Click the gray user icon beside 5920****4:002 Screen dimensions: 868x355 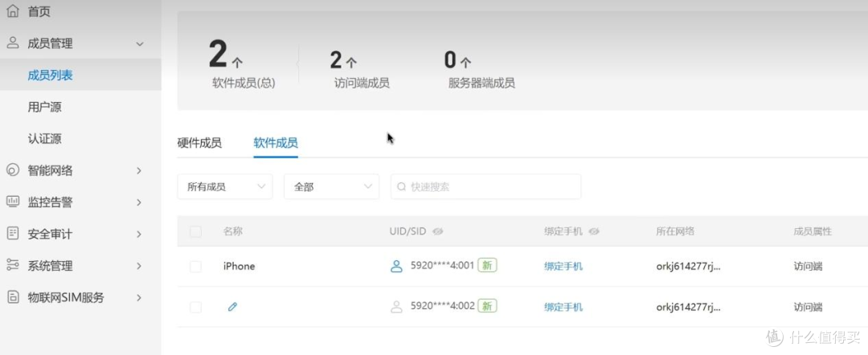(x=396, y=306)
